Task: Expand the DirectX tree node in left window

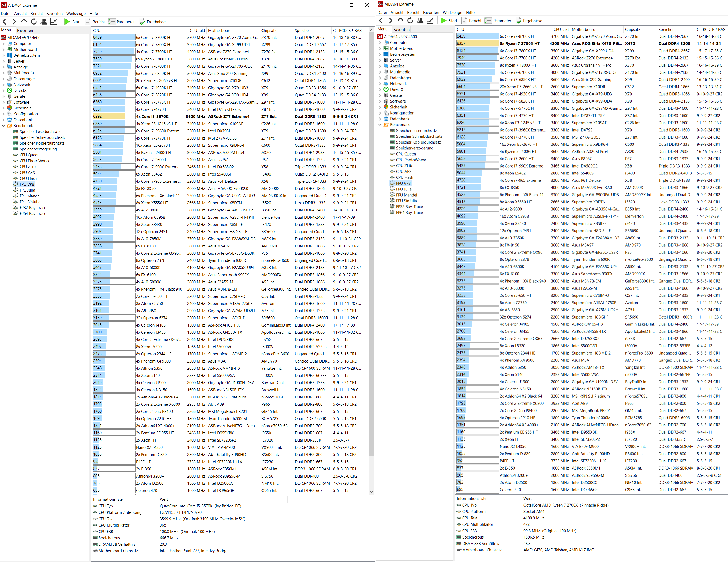Action: pyautogui.click(x=4, y=90)
